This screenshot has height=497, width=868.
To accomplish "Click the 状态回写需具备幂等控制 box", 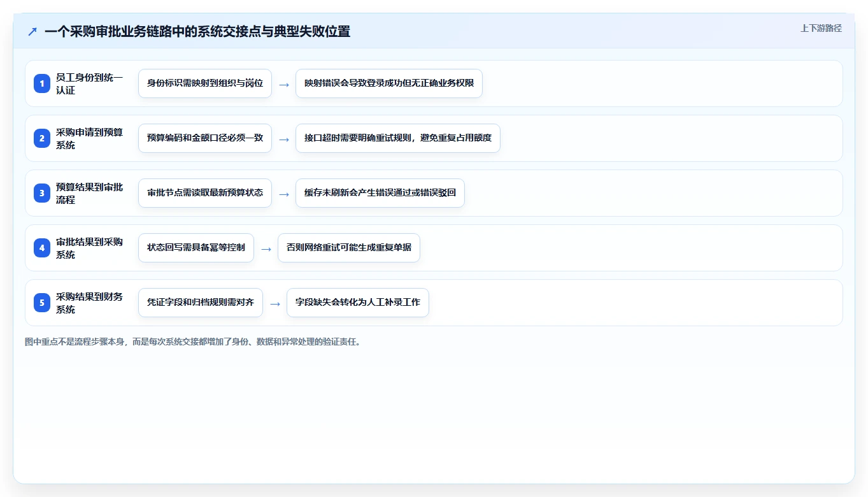I will point(196,248).
